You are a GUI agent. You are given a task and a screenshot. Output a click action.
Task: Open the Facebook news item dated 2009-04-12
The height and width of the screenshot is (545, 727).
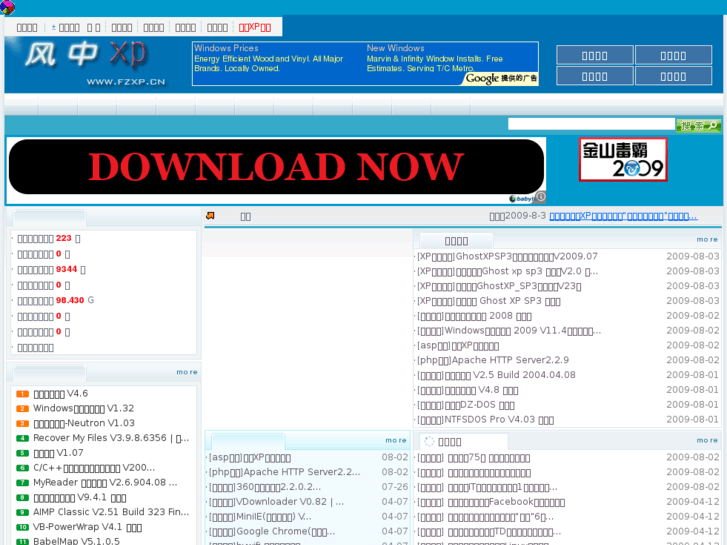[x=491, y=502]
